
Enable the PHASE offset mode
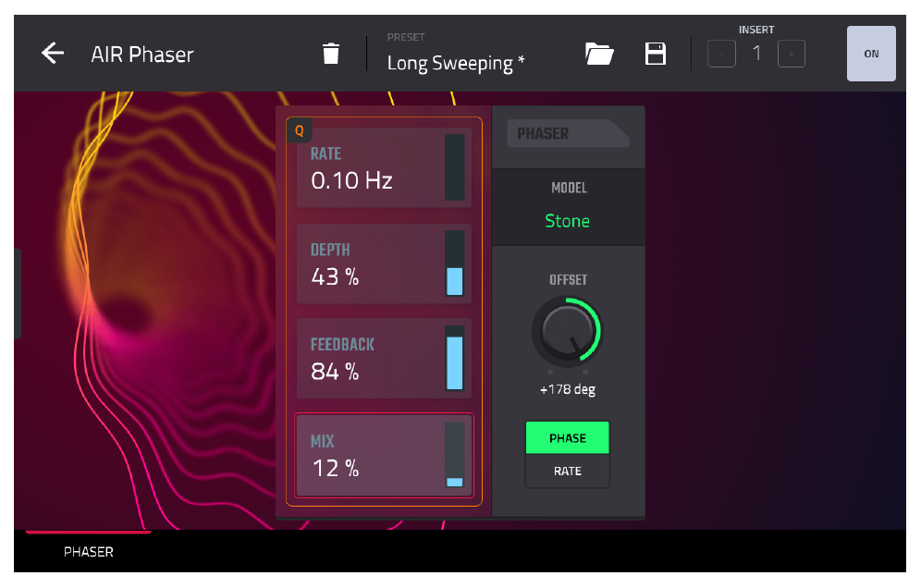[568, 437]
